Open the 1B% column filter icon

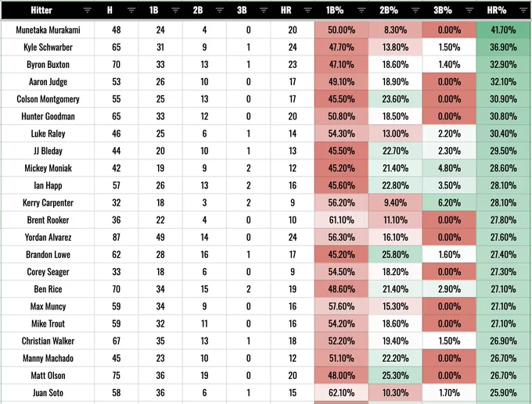(361, 10)
